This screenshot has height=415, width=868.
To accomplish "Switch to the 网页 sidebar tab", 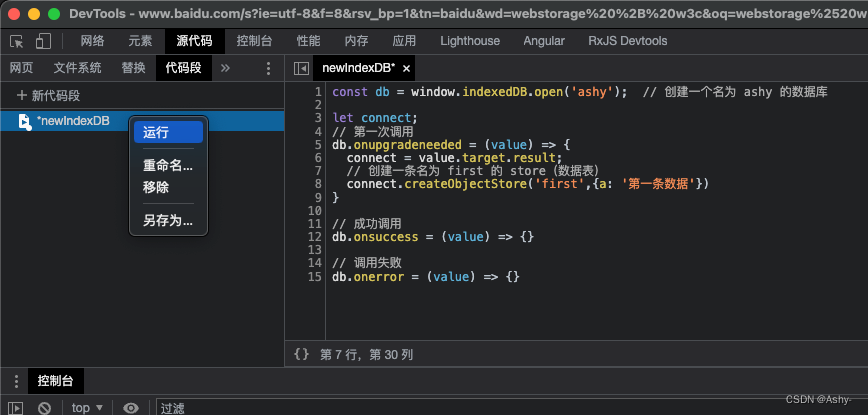I will [x=22, y=68].
